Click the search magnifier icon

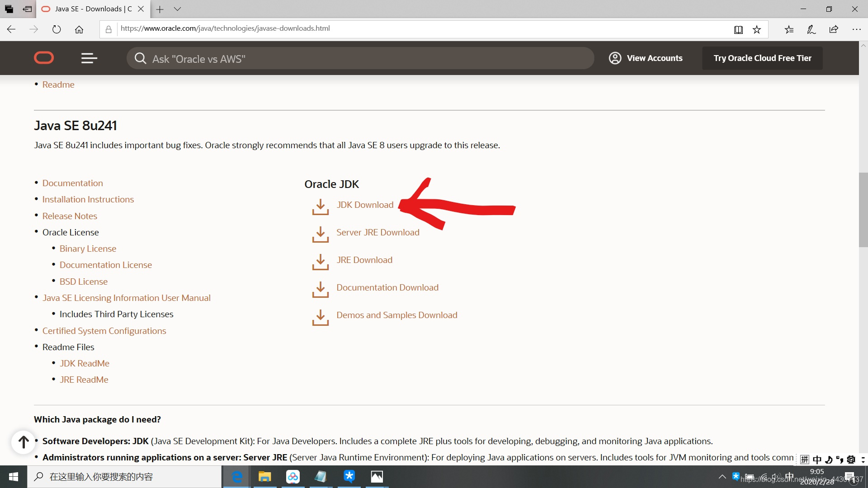click(141, 58)
